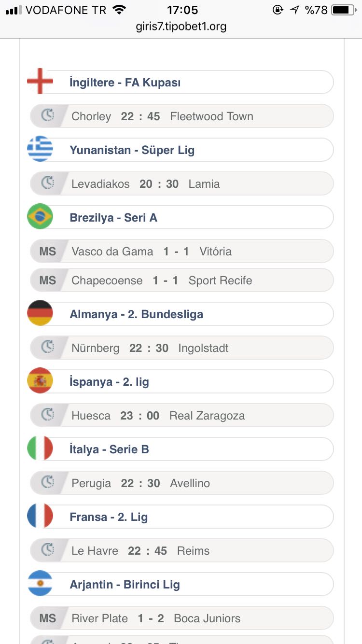The width and height of the screenshot is (362, 644).
Task: Tap the Greece flag icon
Action: (x=40, y=149)
